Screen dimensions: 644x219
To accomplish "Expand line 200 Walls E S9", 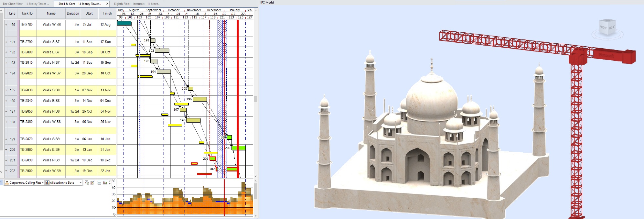I will click(6, 150).
